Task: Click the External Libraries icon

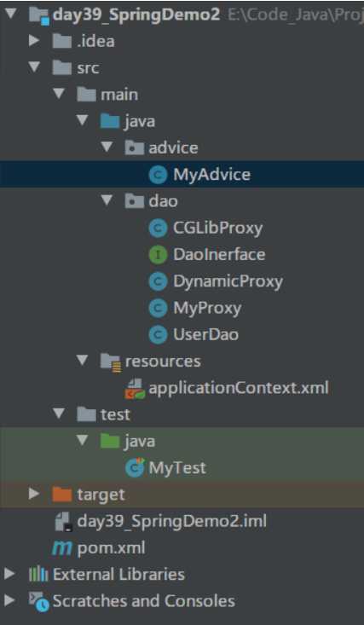Action: pos(38,575)
